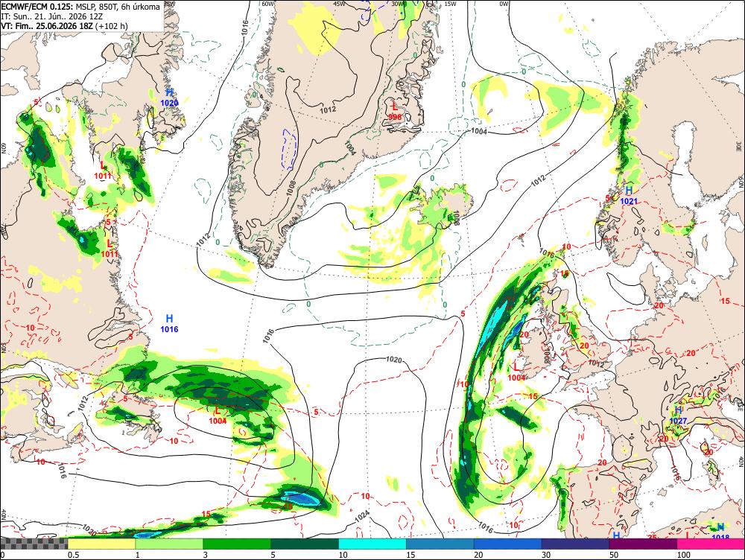
Task: Click the medium green 3–5 mm legend swatch
Action: click(x=237, y=544)
